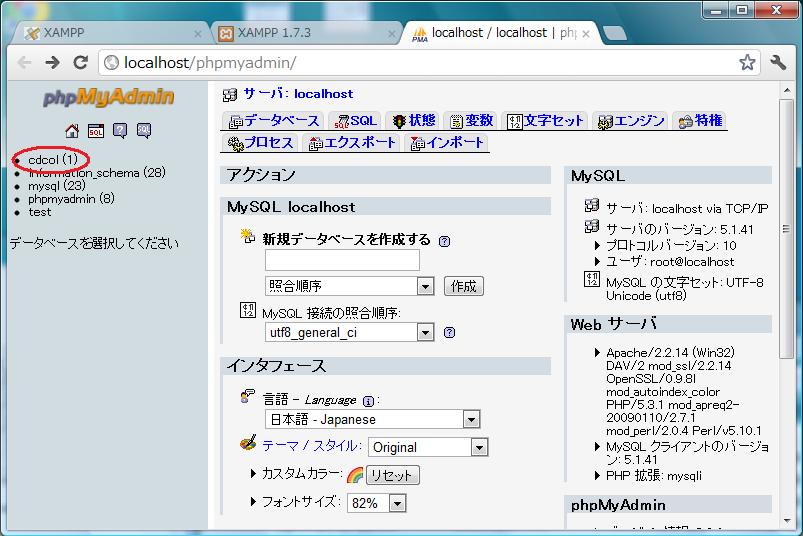This screenshot has width=803, height=536.
Task: Click the theme paint palette icon
Action: pyautogui.click(x=248, y=442)
